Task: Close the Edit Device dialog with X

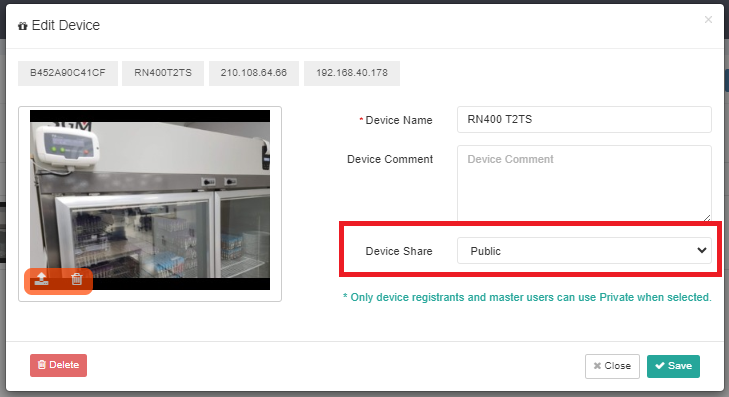Action: click(x=708, y=20)
